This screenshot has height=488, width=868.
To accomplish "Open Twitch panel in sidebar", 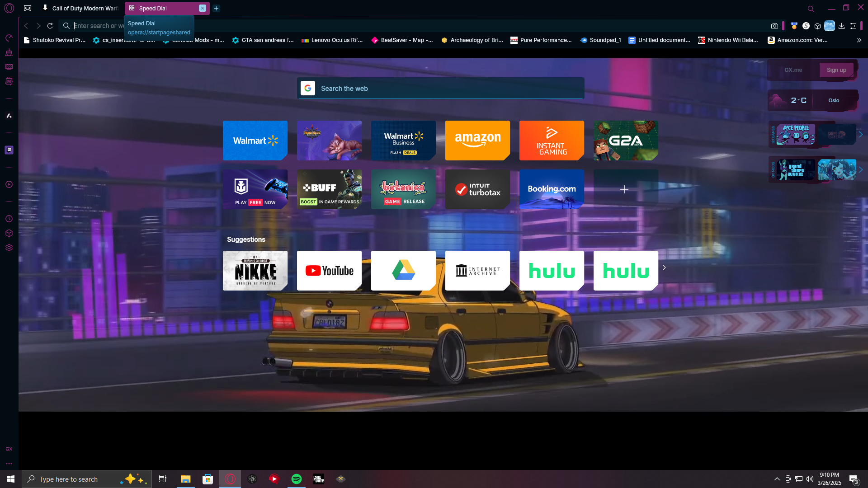I will (9, 150).
